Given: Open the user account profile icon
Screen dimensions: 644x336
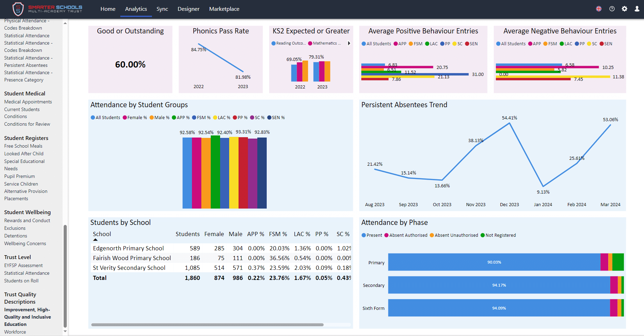Looking at the screenshot, I should coord(637,9).
